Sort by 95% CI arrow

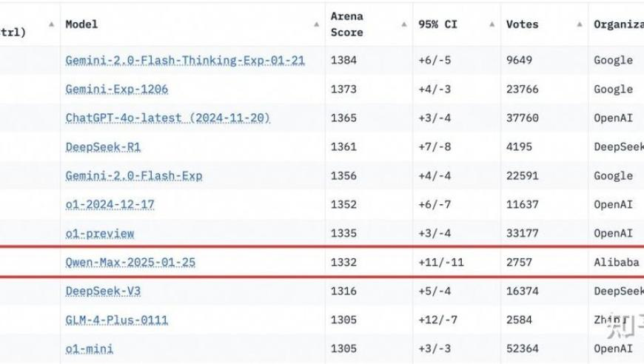[x=492, y=24]
